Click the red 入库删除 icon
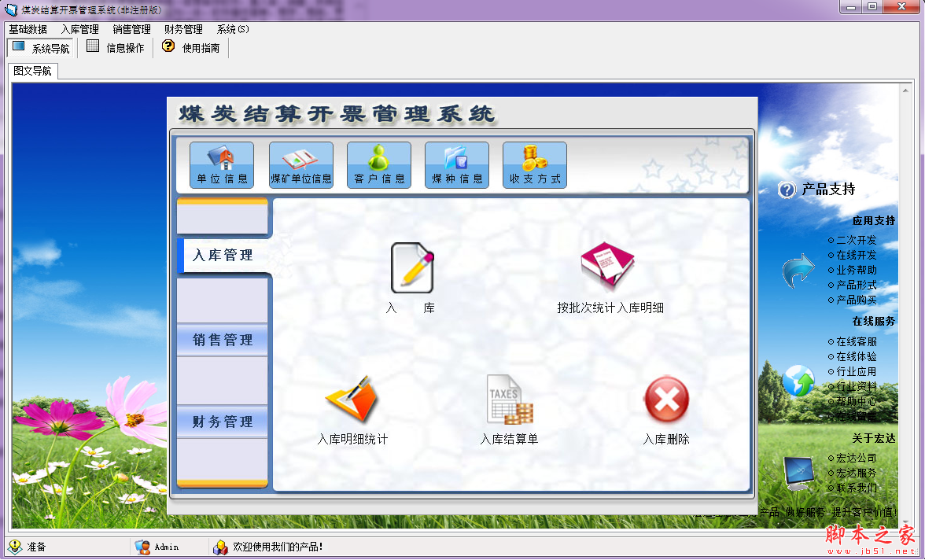The image size is (925, 560). coord(666,400)
